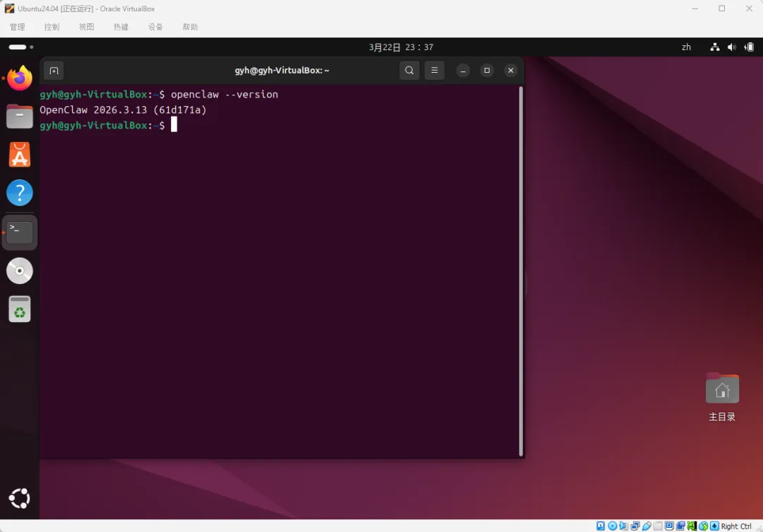The width and height of the screenshot is (763, 532).
Task: Open the 视图 menu in VirtualBox
Action: point(87,27)
